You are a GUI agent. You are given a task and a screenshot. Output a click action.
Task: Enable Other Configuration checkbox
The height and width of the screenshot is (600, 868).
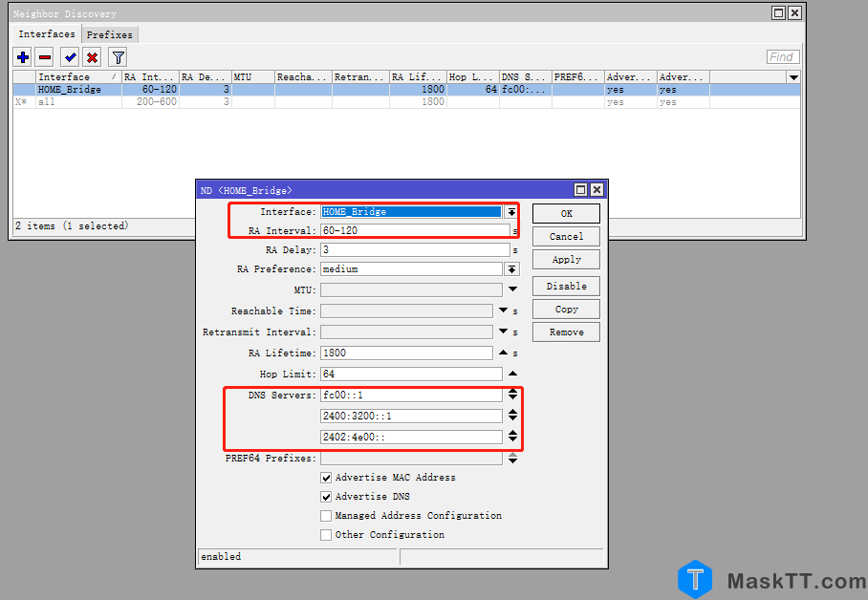(x=326, y=535)
